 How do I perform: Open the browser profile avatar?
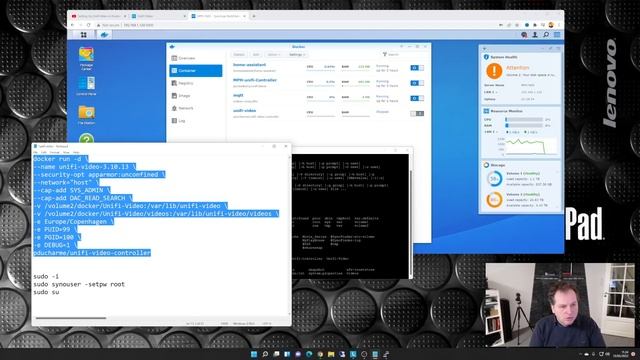point(551,25)
